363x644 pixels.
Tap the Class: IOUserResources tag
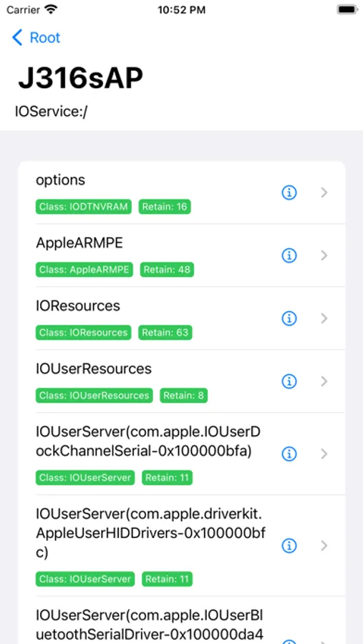pyautogui.click(x=94, y=396)
